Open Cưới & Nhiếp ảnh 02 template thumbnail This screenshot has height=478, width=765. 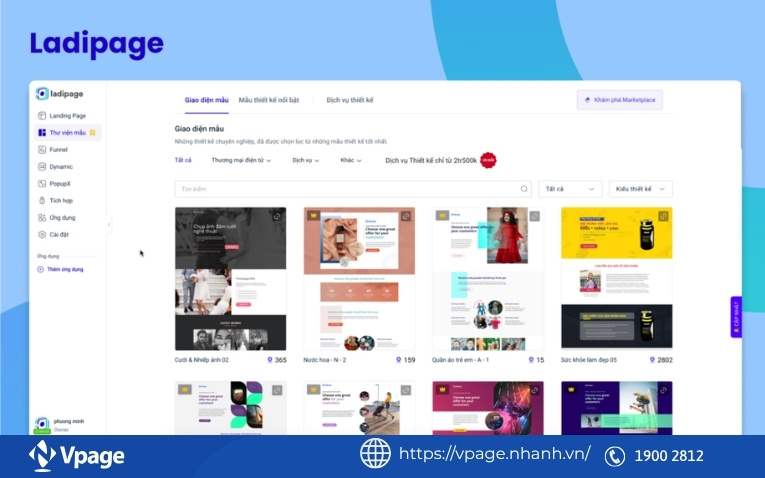231,279
